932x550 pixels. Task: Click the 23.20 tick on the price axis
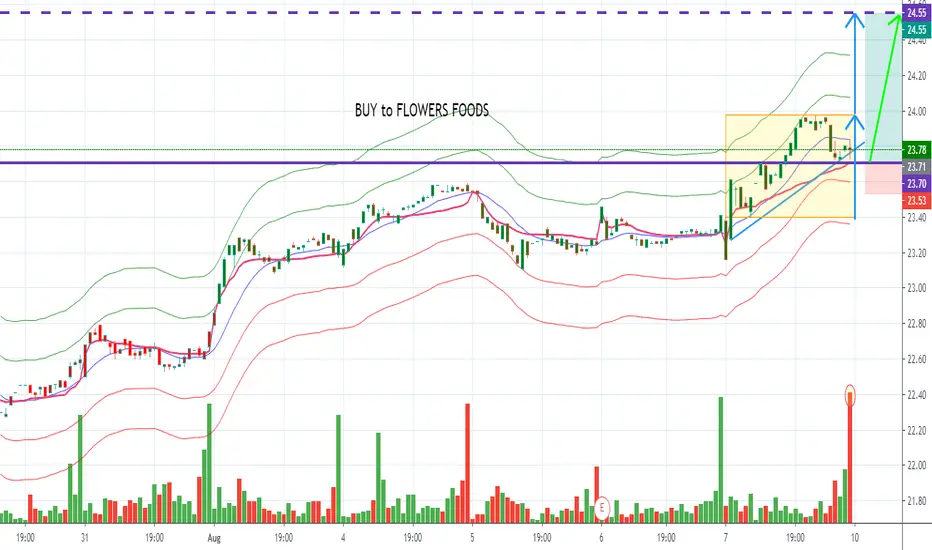tap(917, 253)
